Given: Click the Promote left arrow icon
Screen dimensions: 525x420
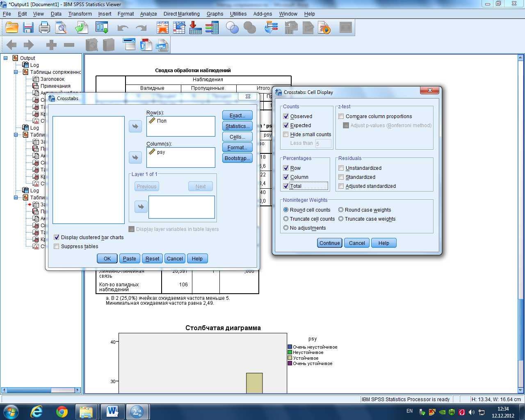Looking at the screenshot, I should coord(11,45).
